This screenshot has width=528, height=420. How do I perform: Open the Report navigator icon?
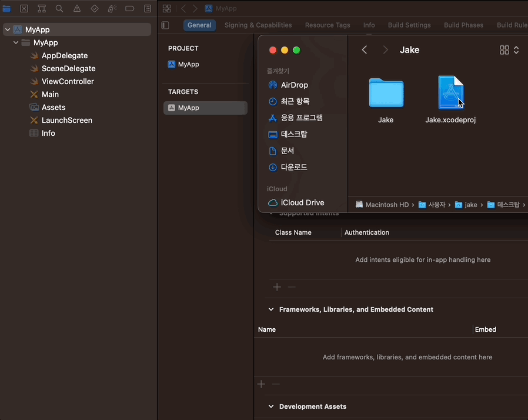148,9
